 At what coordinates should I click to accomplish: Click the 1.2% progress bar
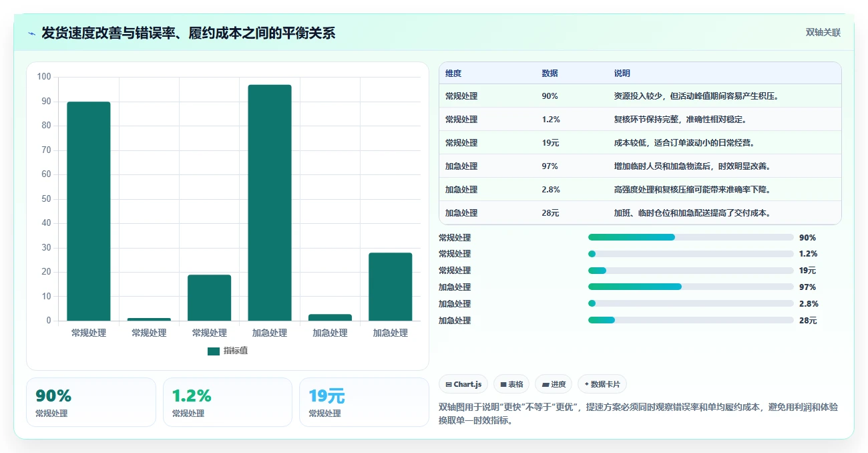click(690, 254)
